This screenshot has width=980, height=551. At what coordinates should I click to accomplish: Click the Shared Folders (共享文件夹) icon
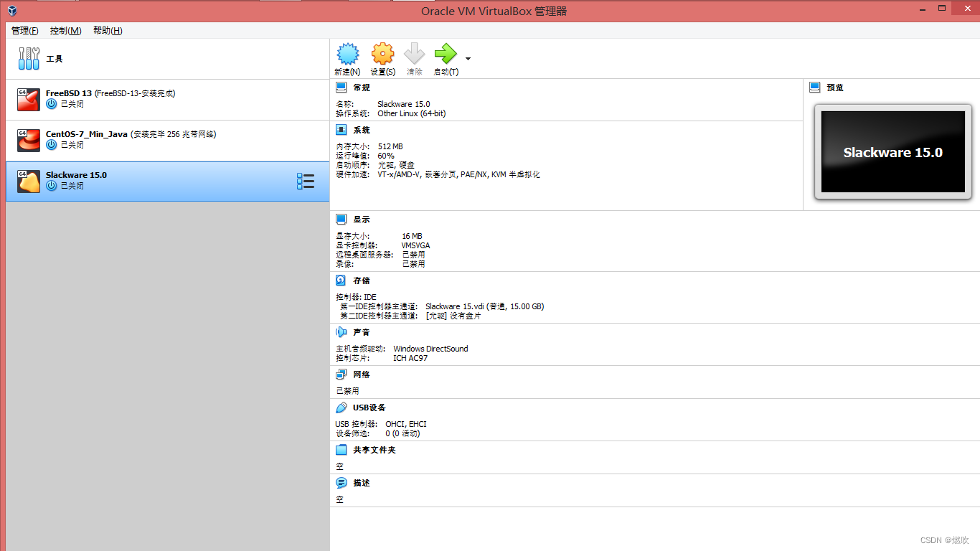click(x=341, y=450)
